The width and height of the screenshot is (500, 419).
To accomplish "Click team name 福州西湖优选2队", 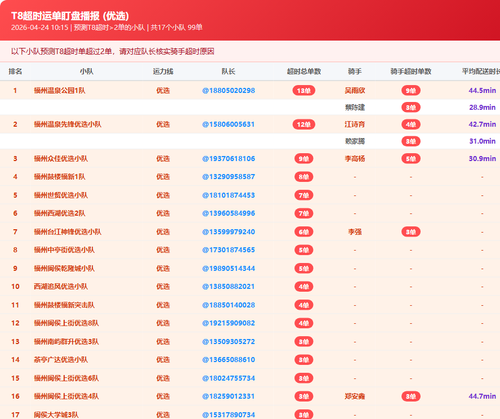I will pyautogui.click(x=60, y=213).
